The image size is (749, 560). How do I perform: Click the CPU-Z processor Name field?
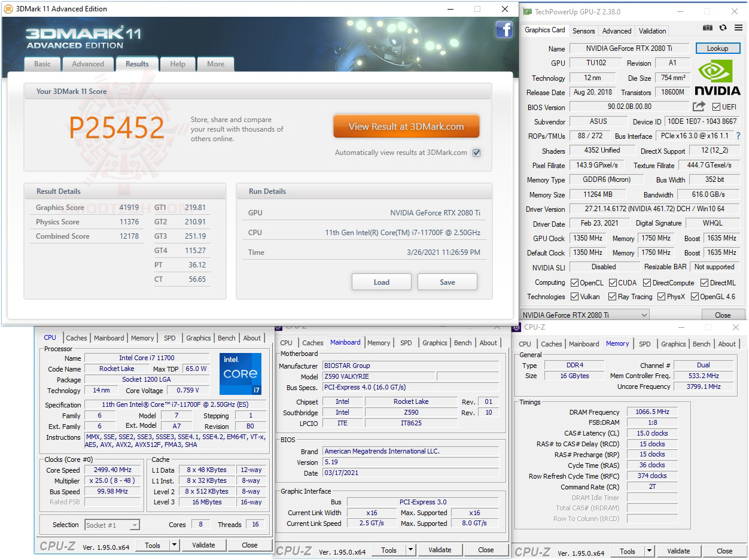(147, 358)
